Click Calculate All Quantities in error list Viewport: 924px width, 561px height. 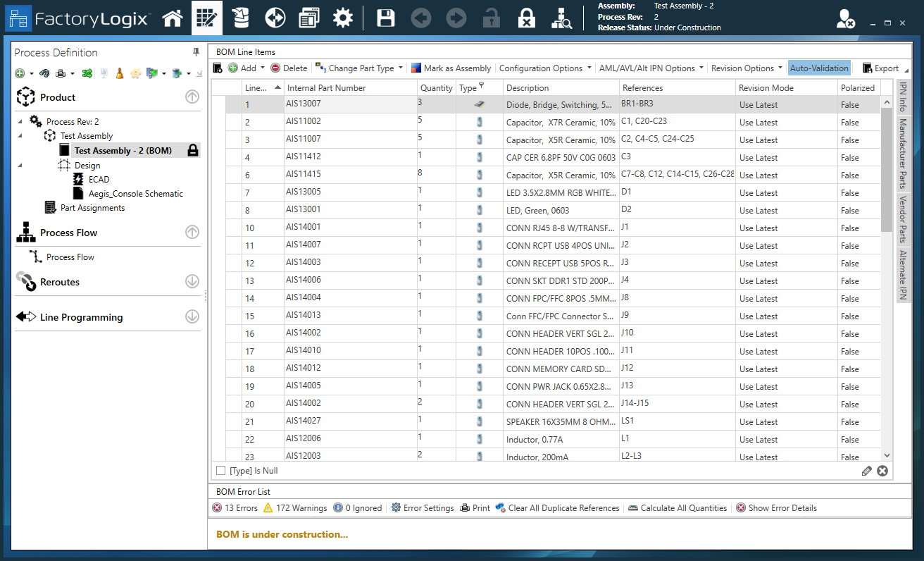(x=678, y=507)
